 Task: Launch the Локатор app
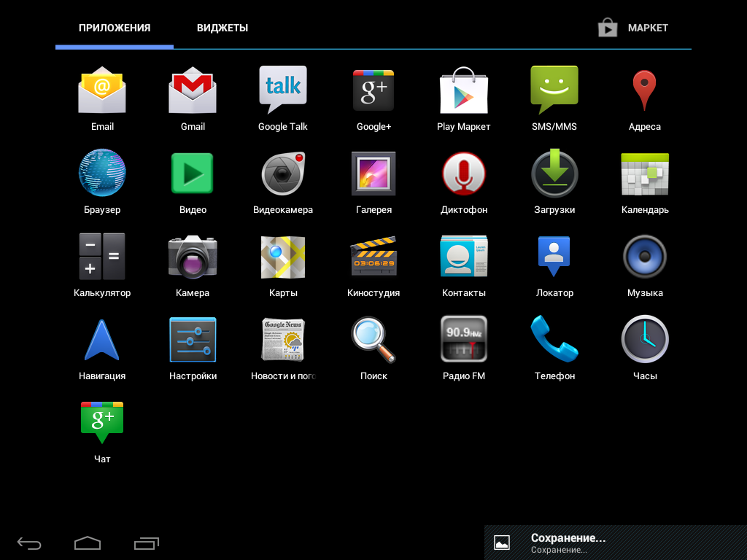coord(554,265)
